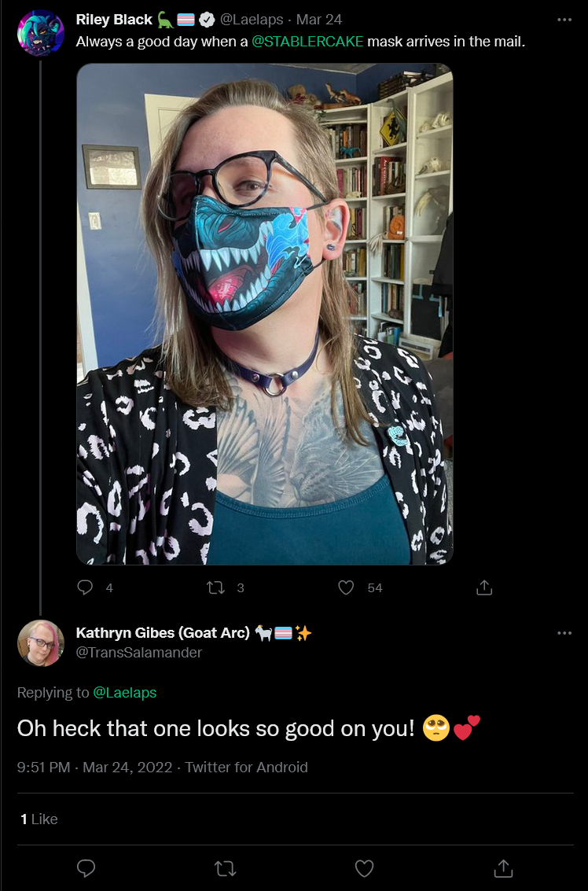Open the @Laelaps link in Replying to

point(124,693)
